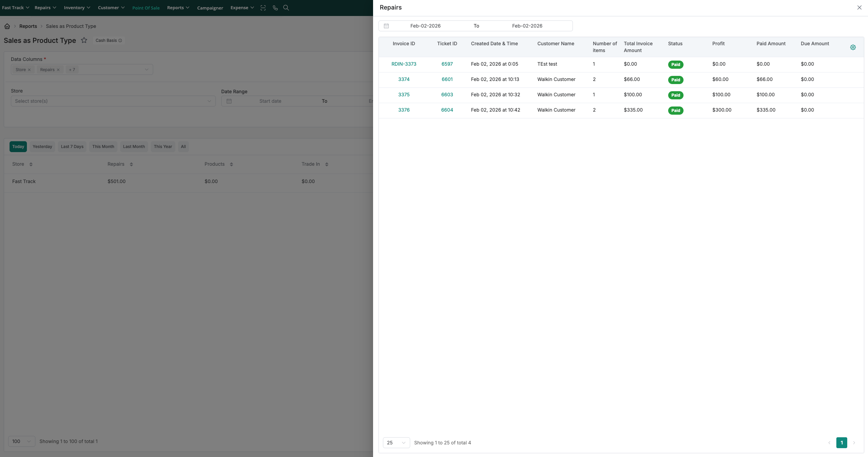This screenshot has width=868, height=457.
Task: Expand the Select store(s) dropdown
Action: click(113, 101)
